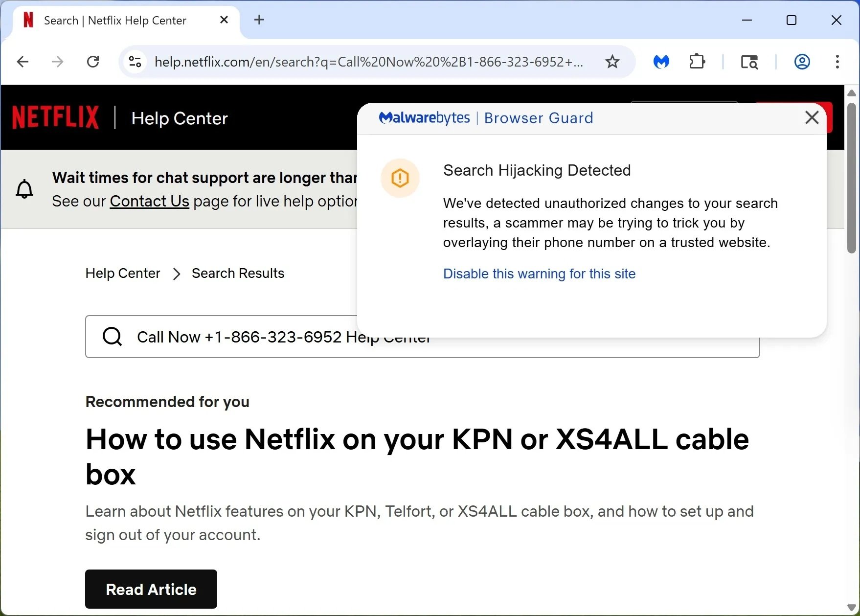Bookmark this page with the star
Viewport: 860px width, 616px height.
(612, 62)
